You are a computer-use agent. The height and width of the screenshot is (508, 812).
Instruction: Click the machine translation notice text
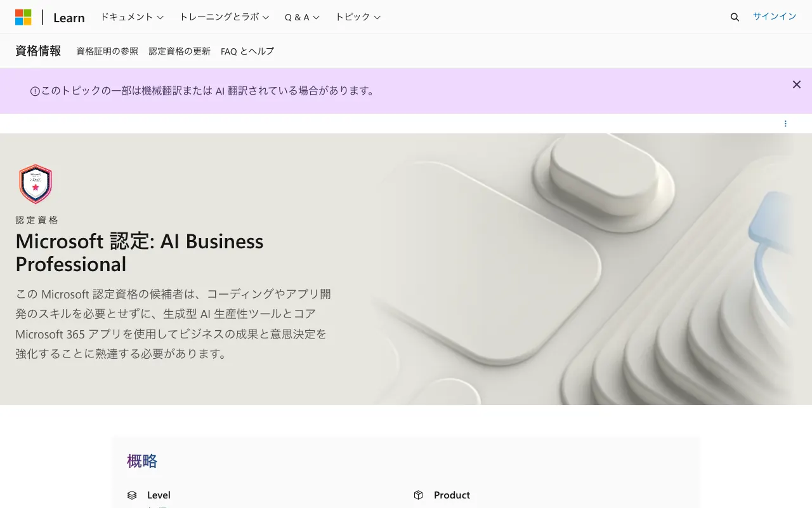click(209, 91)
